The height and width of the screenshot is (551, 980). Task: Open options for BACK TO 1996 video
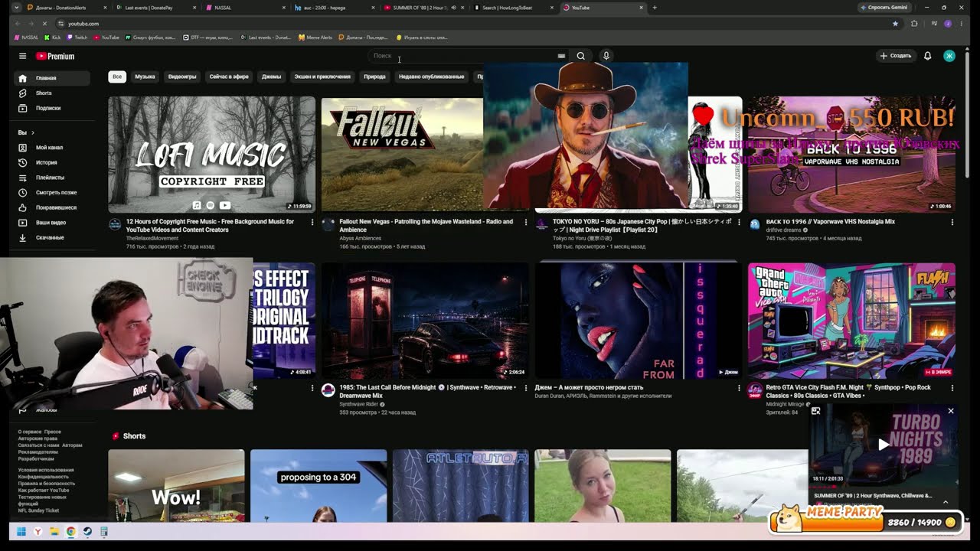tap(952, 222)
